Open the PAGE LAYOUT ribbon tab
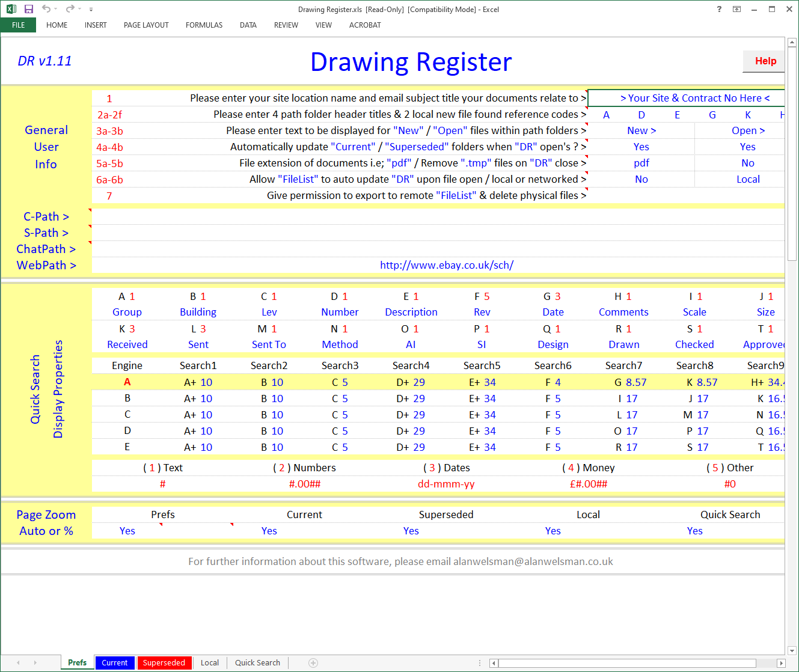Image resolution: width=799 pixels, height=672 pixels. click(146, 25)
